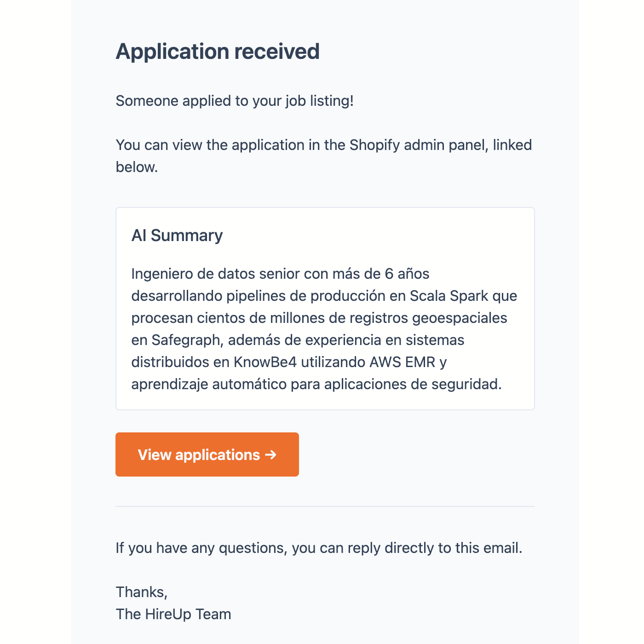The width and height of the screenshot is (644, 644).
Task: Click the 'linked below' paragraph ending
Action: (x=137, y=167)
